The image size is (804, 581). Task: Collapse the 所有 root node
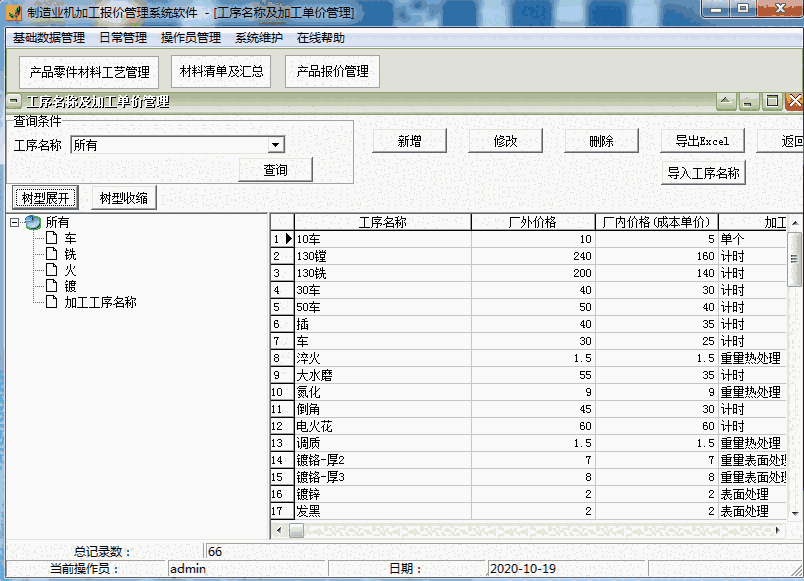[14, 222]
